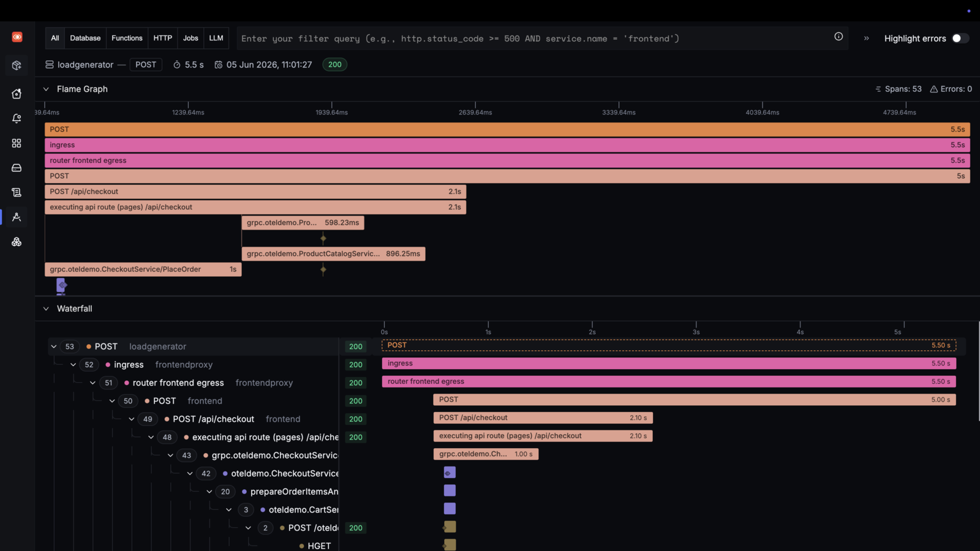Collapse the oteldemo.CartSer span row
This screenshot has width=980, height=551.
[229, 510]
